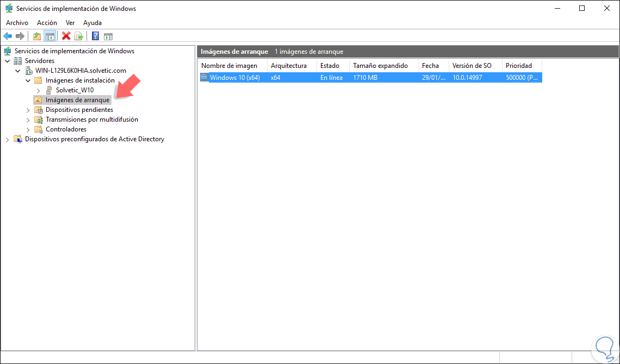Viewport: 620px width, 364px height.
Task: Select WIN-L129L6K0HIA.solvetic.com tree label
Action: pos(80,71)
